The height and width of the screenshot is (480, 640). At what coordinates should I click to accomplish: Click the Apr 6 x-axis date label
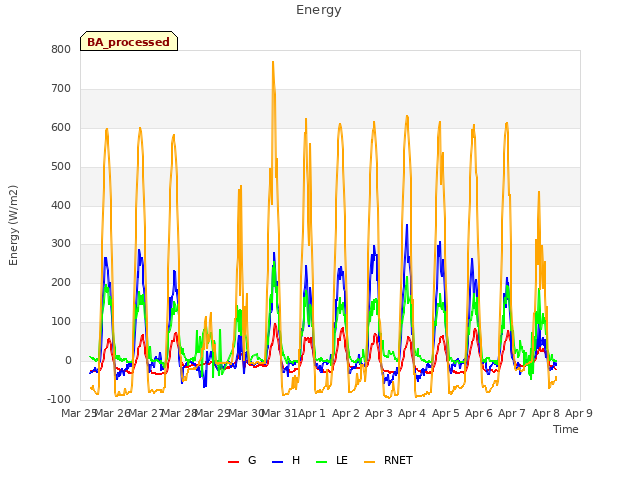pyautogui.click(x=479, y=413)
